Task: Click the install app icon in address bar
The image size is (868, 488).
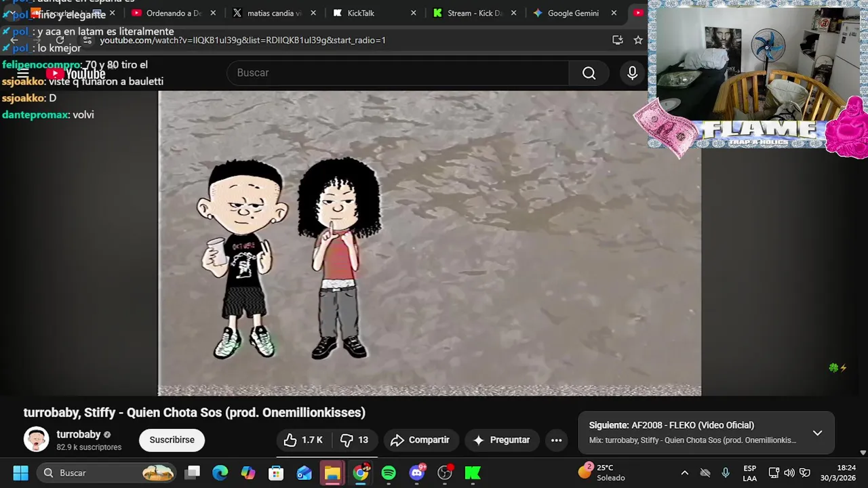Action: (617, 40)
